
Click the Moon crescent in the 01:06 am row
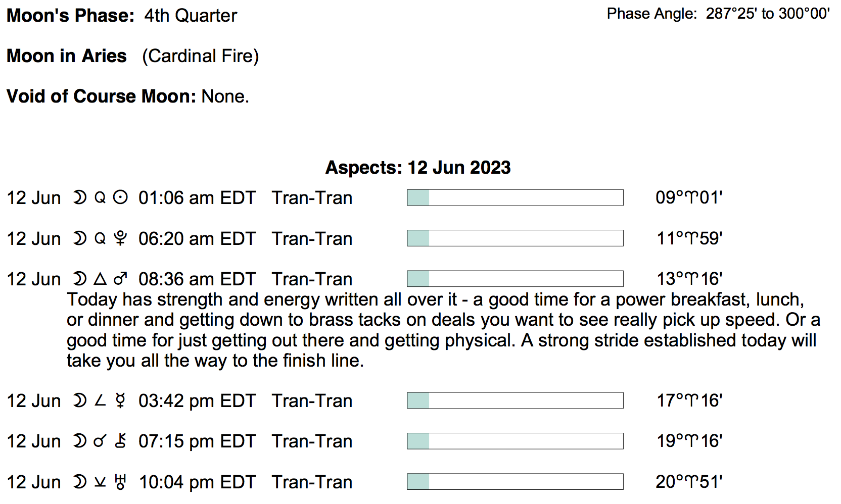pyautogui.click(x=79, y=197)
